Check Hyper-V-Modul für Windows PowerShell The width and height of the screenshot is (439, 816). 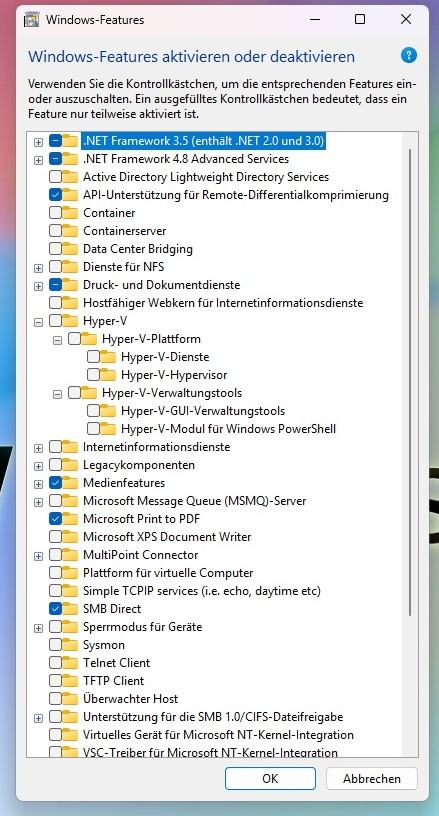pyautogui.click(x=94, y=429)
